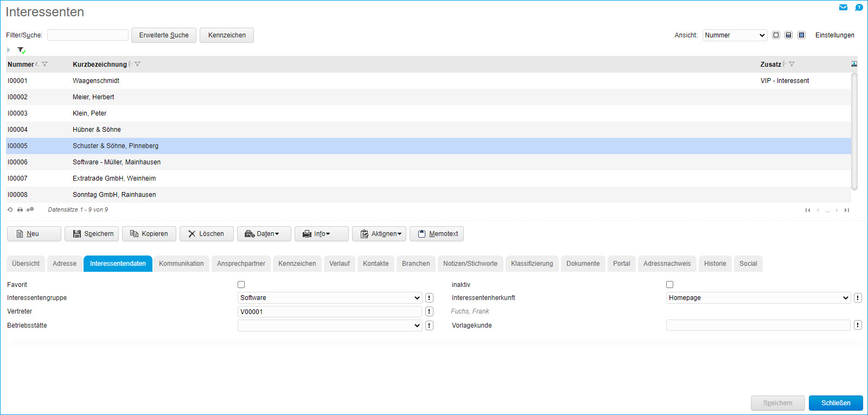Open the help question mark icon
The image size is (868, 415).
(859, 8)
